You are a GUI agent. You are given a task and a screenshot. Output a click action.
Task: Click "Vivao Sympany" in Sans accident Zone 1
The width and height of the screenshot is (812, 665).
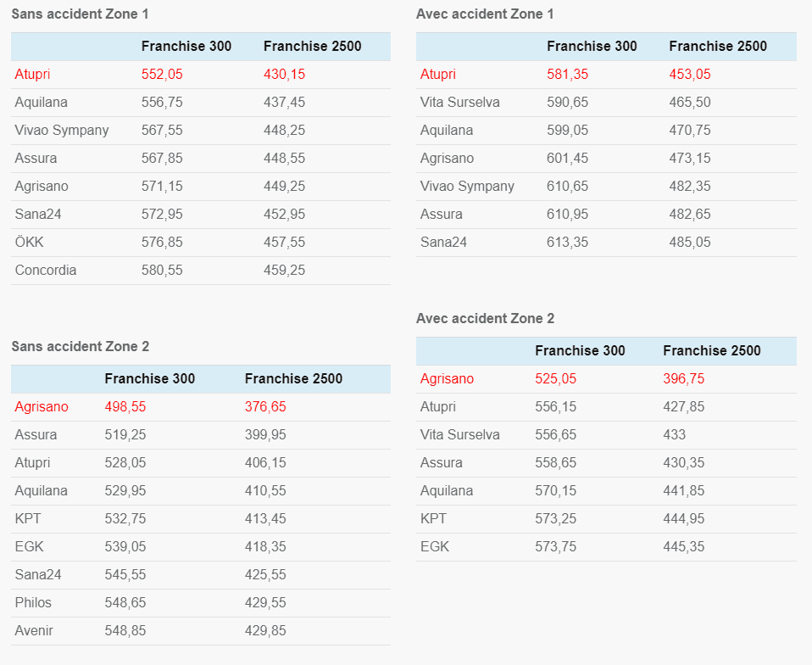(62, 130)
